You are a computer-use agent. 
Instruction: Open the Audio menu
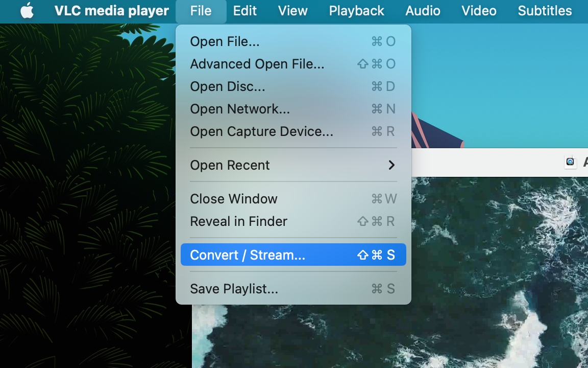click(x=423, y=11)
